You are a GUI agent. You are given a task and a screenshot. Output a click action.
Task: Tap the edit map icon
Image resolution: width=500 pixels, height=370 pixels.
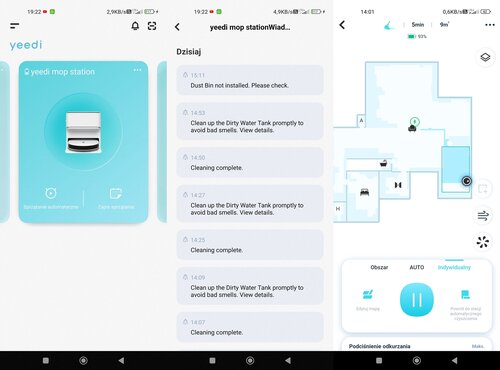[368, 299]
